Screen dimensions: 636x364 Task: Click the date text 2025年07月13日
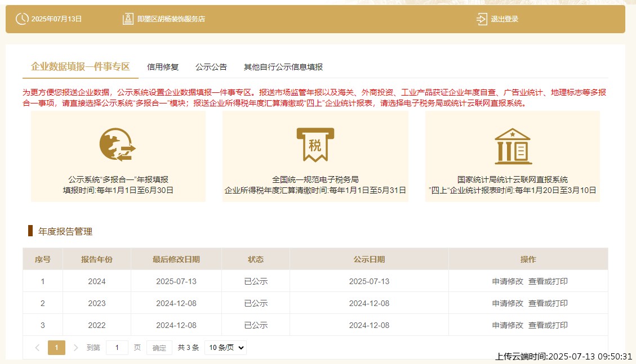[x=56, y=19]
